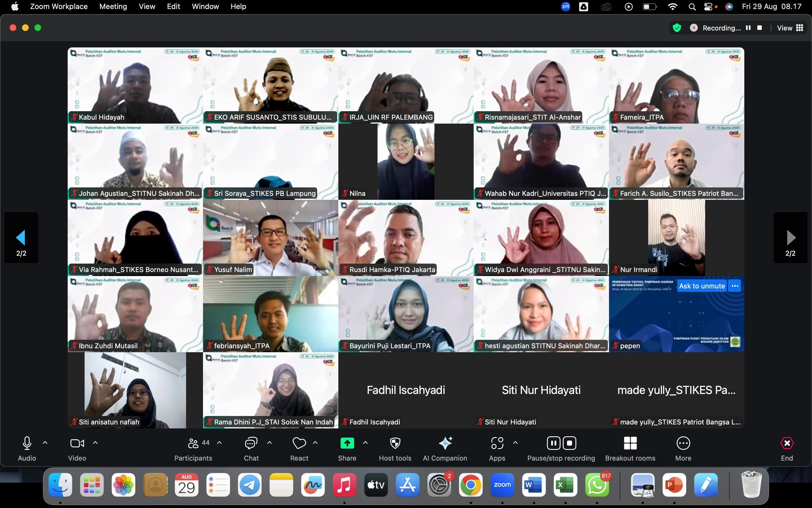The image size is (812, 508).
Task: Click Ask to unmute on pepen
Action: click(702, 286)
